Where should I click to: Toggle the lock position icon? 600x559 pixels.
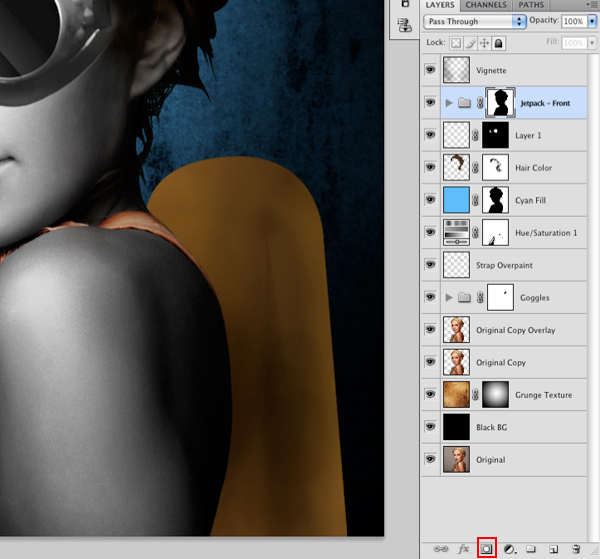coord(484,43)
